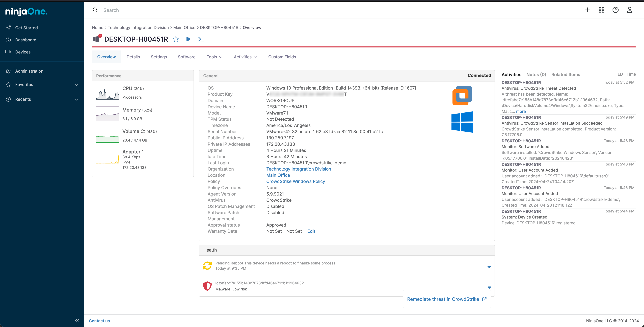Open the Administration gear icon
The image size is (644, 327).
click(x=8, y=71)
